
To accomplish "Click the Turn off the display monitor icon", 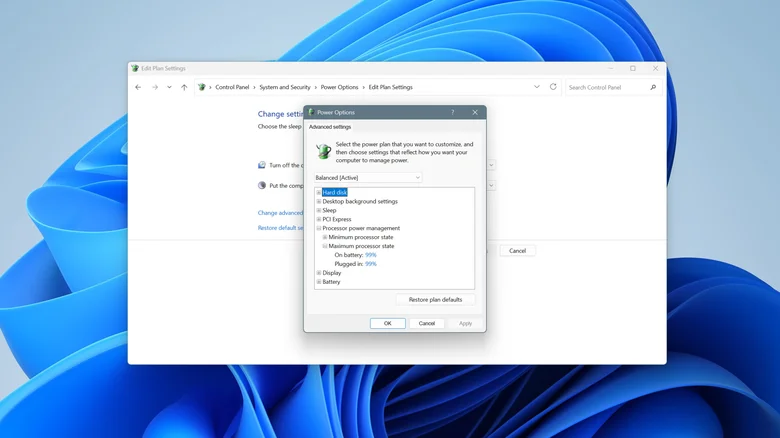I will click(262, 165).
